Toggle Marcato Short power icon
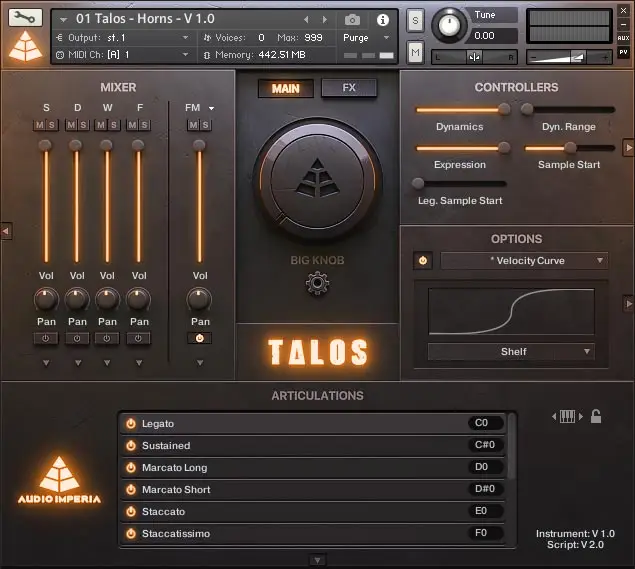 [x=130, y=489]
